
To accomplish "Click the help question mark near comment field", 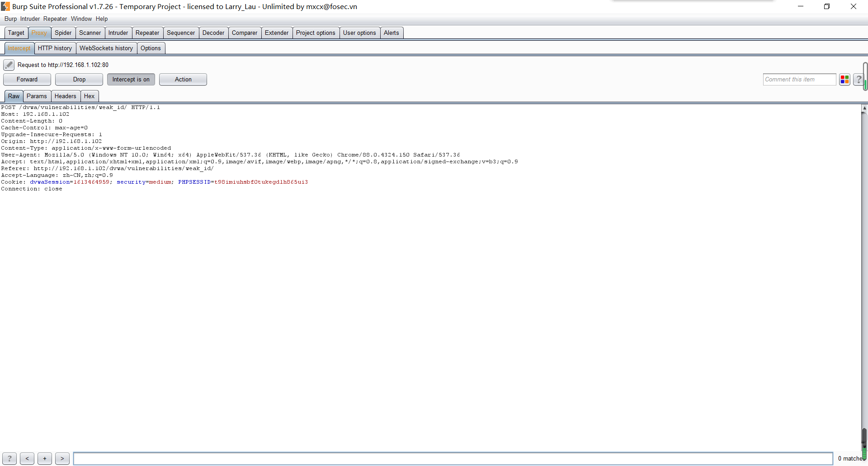I will [x=858, y=80].
